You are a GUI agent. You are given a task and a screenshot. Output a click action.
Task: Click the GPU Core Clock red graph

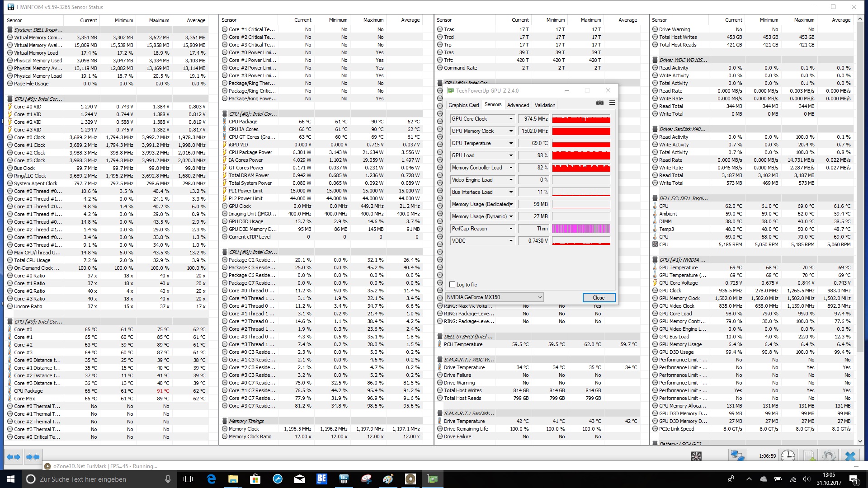pyautogui.click(x=581, y=119)
